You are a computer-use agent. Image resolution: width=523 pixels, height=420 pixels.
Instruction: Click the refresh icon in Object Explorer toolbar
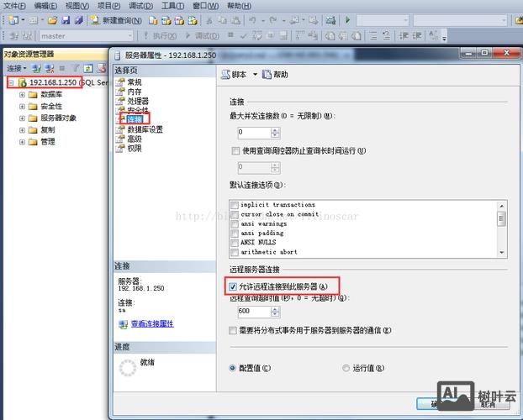(88, 69)
